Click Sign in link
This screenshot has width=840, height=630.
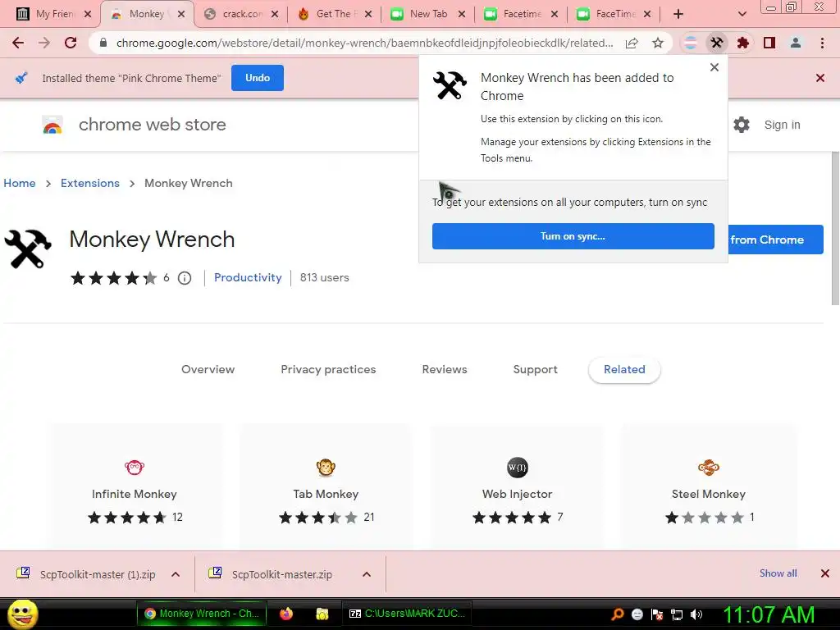[782, 125]
